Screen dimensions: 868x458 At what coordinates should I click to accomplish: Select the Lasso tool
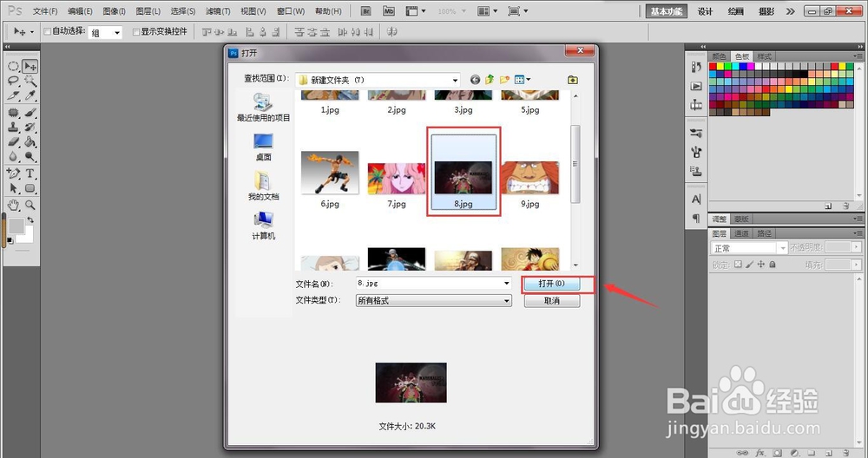13,81
